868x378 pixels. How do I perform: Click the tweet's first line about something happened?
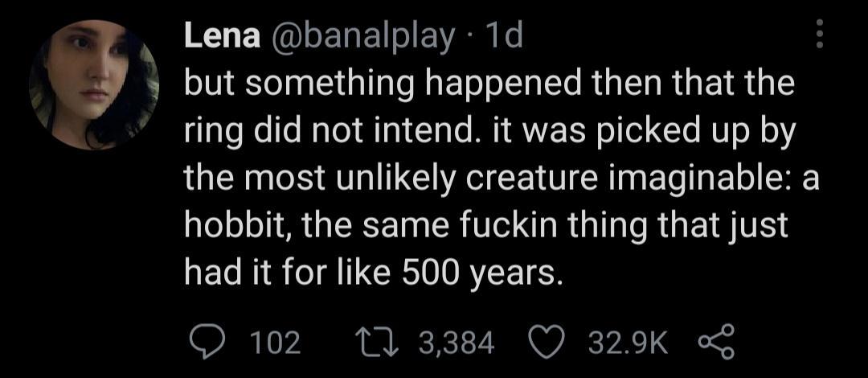coord(489,84)
